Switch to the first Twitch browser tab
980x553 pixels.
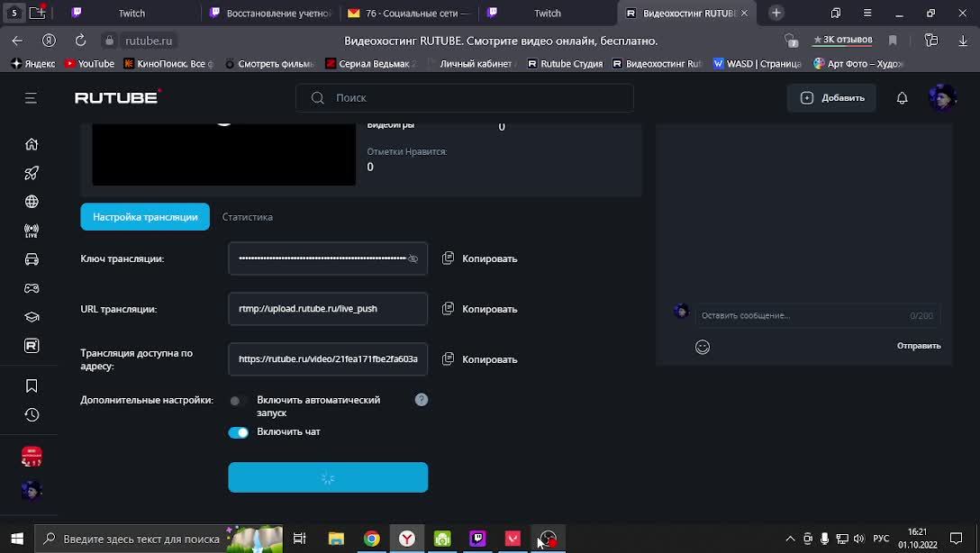(132, 14)
